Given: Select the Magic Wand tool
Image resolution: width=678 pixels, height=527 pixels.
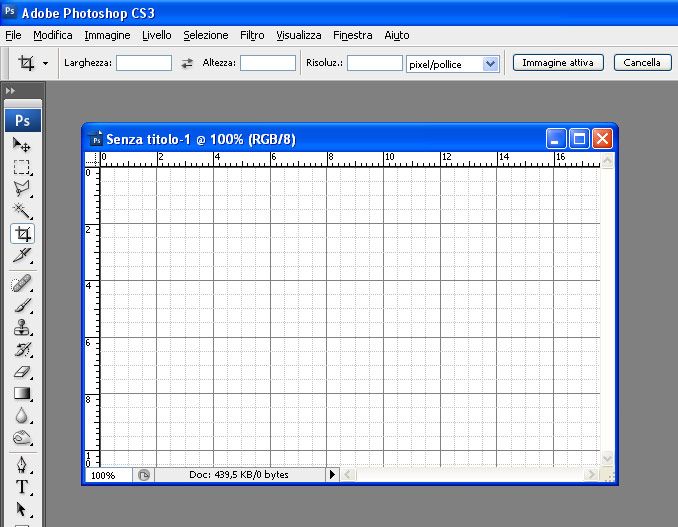Looking at the screenshot, I should point(22,211).
